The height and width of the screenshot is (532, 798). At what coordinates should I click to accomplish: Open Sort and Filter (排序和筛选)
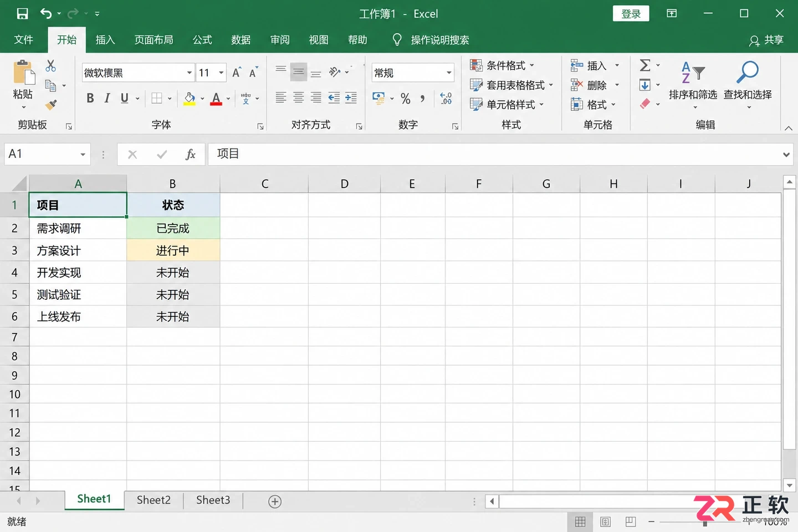point(693,85)
